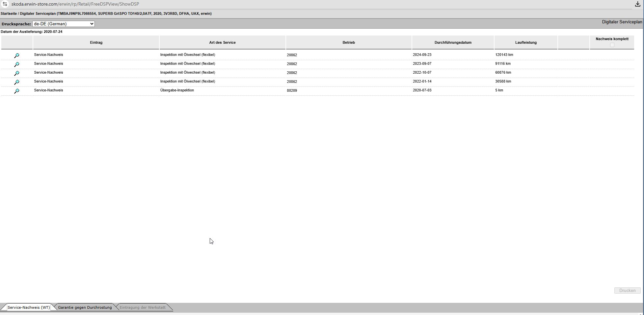This screenshot has height=315, width=644.
Task: Open magnifier for the 30588 km entry
Action: click(16, 82)
